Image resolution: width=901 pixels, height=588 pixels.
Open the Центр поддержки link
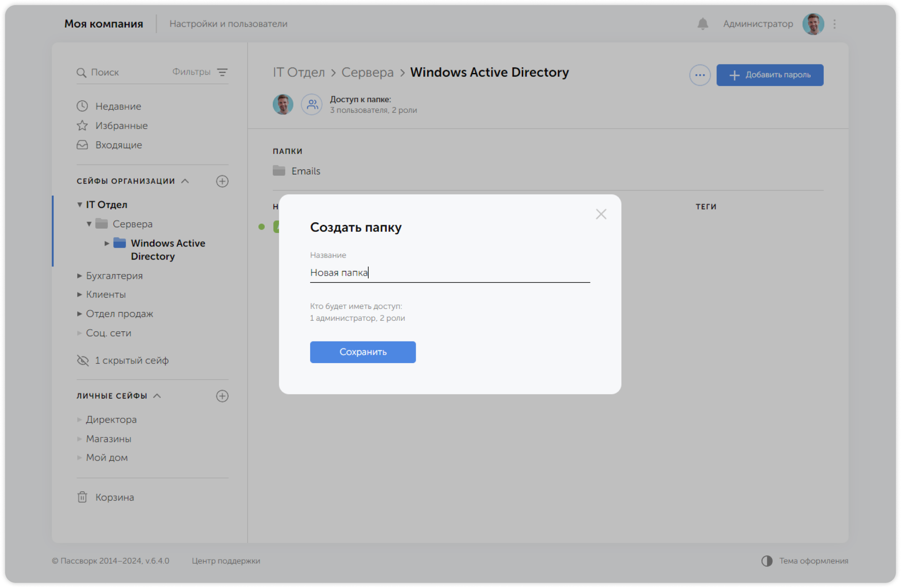[226, 561]
